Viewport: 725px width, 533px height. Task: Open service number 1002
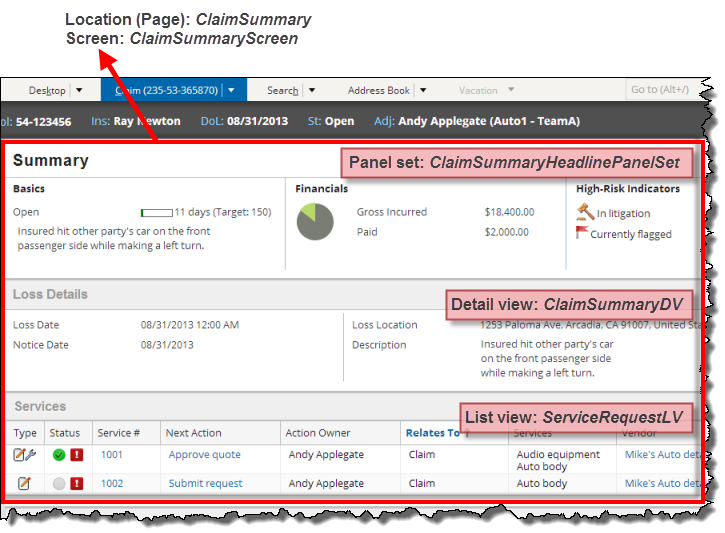pos(112,483)
